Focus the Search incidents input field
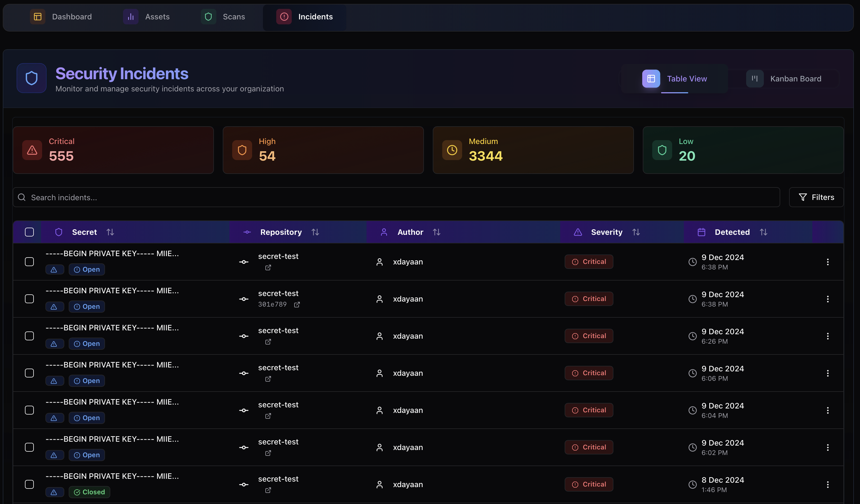Viewport: 860px width, 504px height. pyautogui.click(x=396, y=197)
